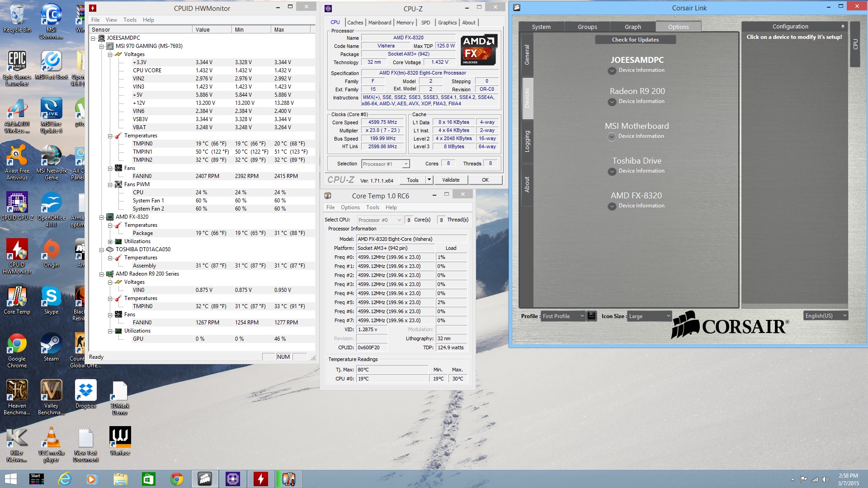Launch VLC media player desktop icon
Viewport: 868px width, 488px height.
52,444
